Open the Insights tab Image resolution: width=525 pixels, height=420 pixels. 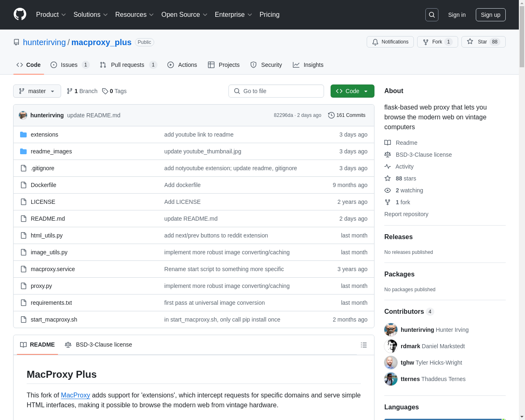[x=308, y=65]
